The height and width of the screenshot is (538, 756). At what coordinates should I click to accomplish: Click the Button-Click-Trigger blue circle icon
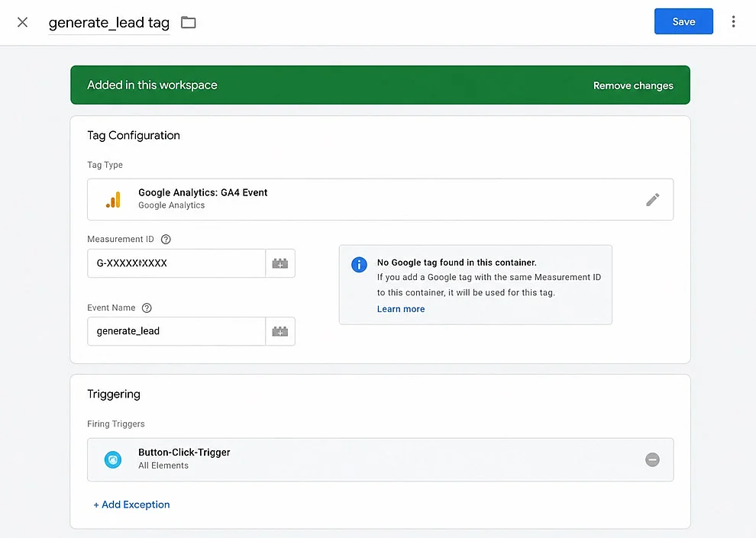(113, 459)
